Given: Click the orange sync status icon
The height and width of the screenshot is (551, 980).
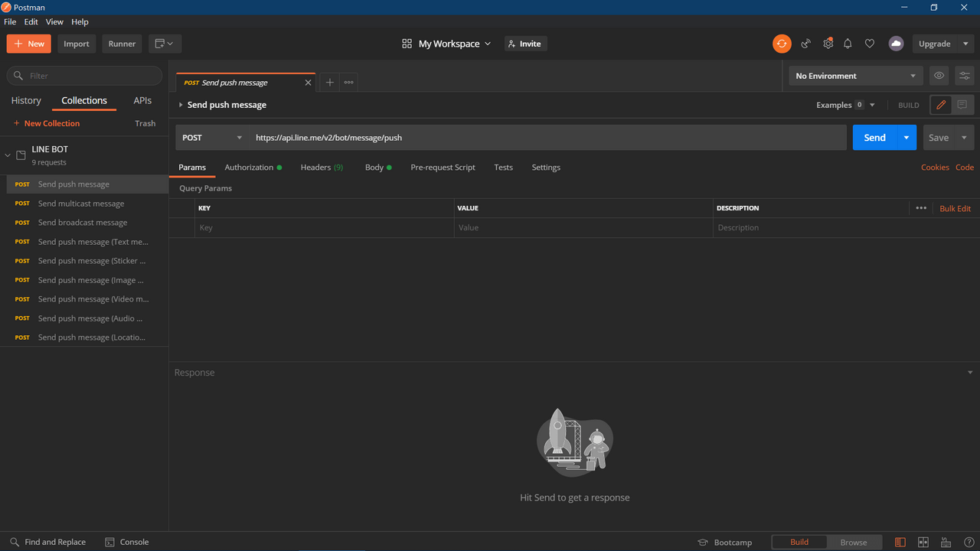Looking at the screenshot, I should [781, 44].
